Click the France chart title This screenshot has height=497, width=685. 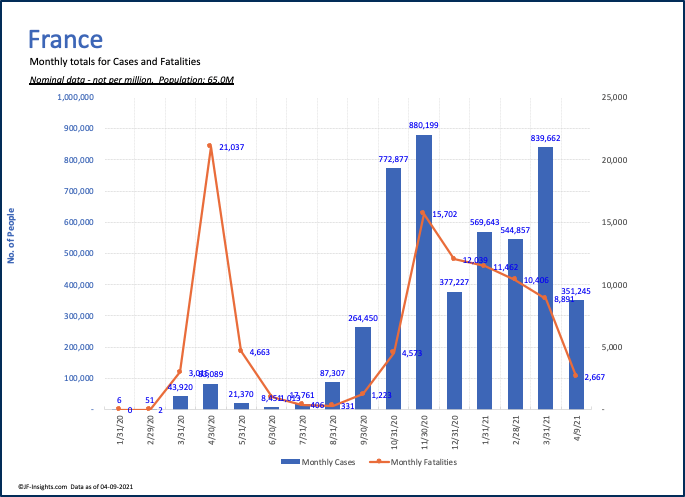[x=65, y=39]
